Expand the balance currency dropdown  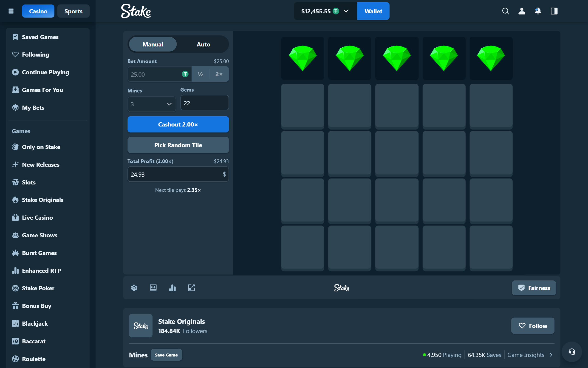346,11
